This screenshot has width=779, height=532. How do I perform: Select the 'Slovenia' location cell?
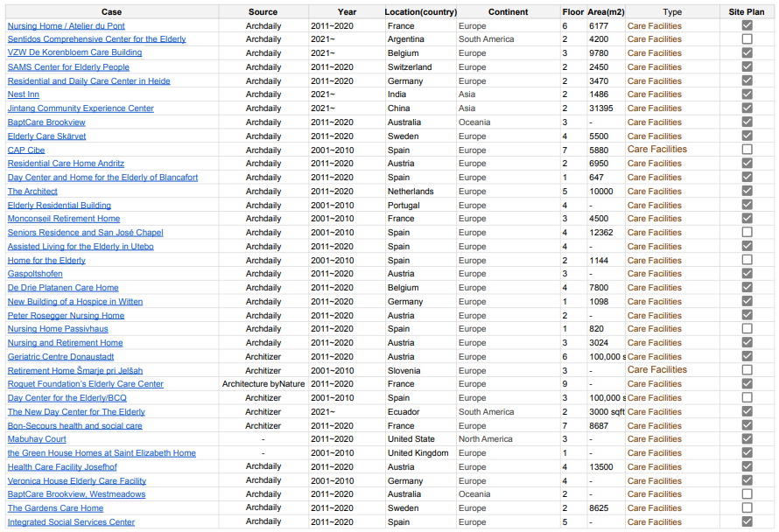click(x=421, y=370)
